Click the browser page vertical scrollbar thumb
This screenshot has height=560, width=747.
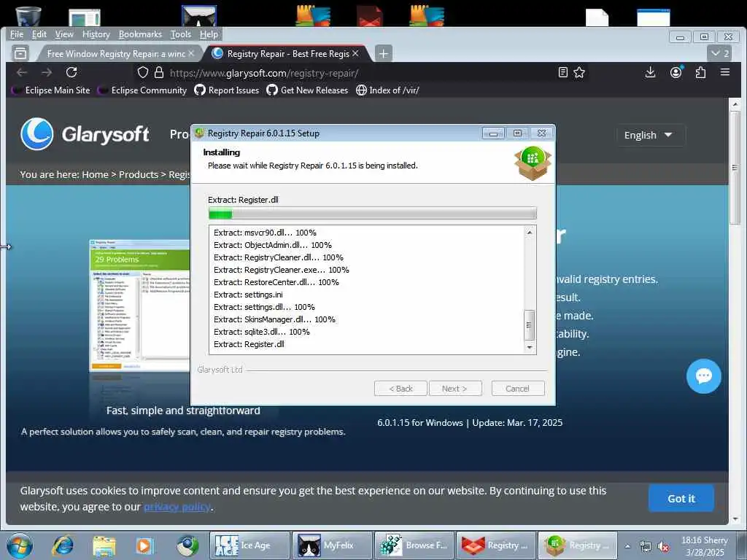[x=735, y=168]
